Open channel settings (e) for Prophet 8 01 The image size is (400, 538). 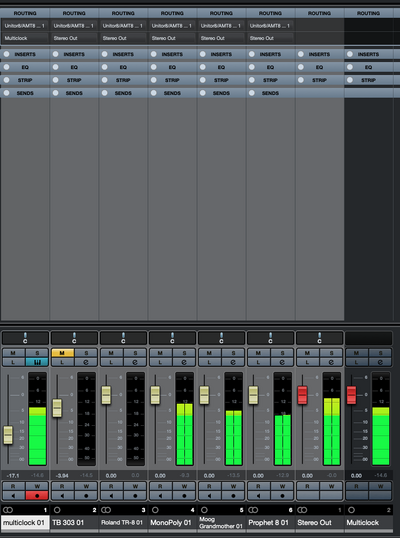pyautogui.click(x=282, y=362)
